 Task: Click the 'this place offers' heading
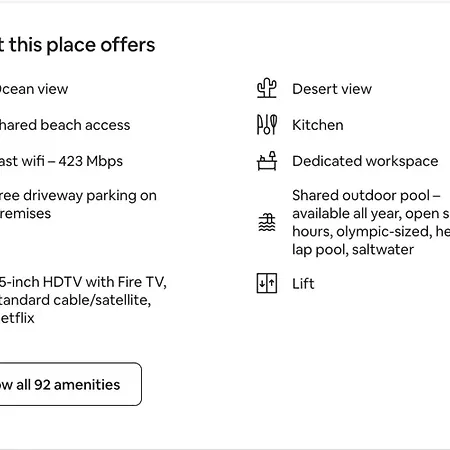click(x=77, y=45)
